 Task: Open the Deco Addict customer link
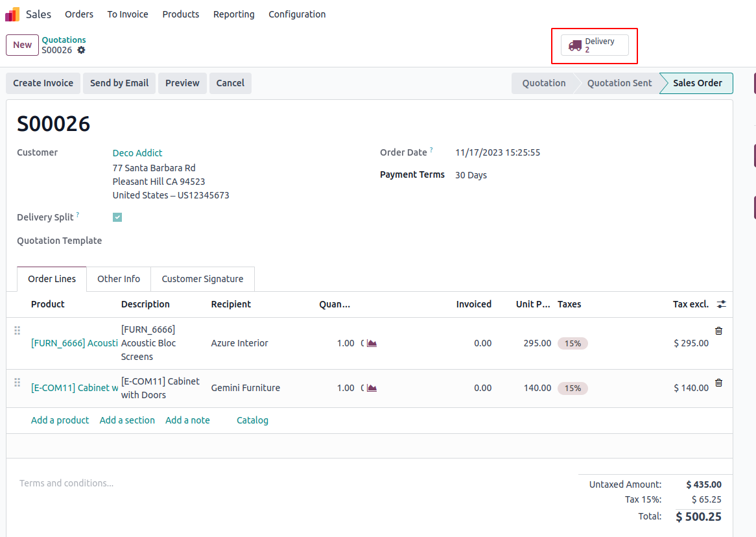pyautogui.click(x=137, y=153)
